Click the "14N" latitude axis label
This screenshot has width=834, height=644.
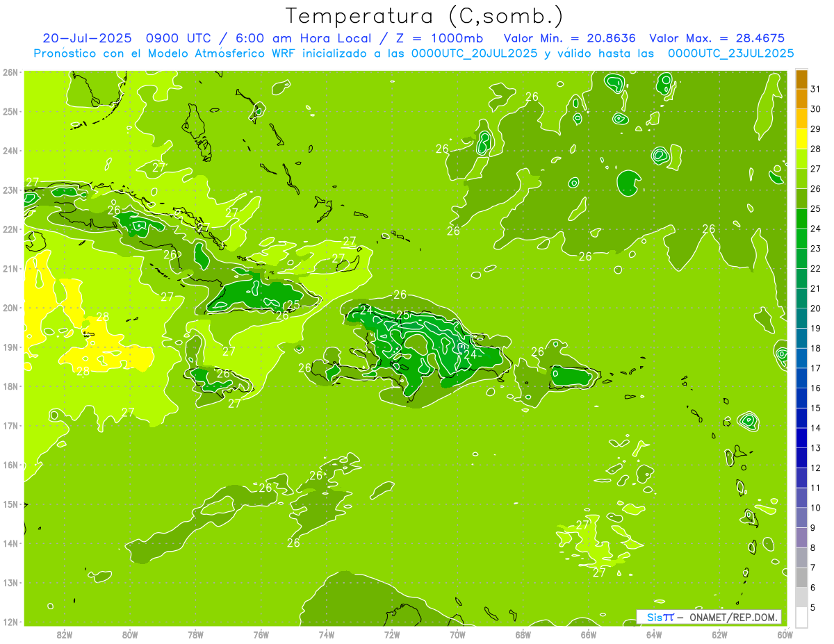pos(10,543)
